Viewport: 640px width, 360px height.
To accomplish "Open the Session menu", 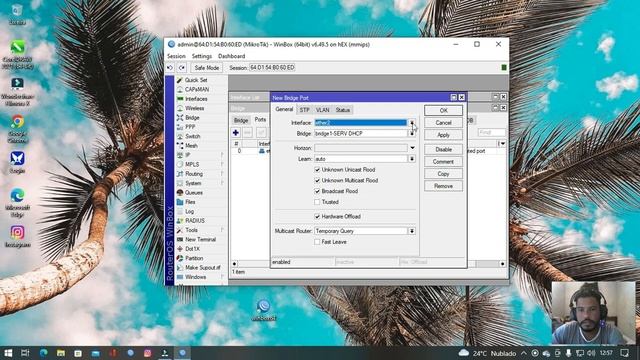I will [x=176, y=56].
